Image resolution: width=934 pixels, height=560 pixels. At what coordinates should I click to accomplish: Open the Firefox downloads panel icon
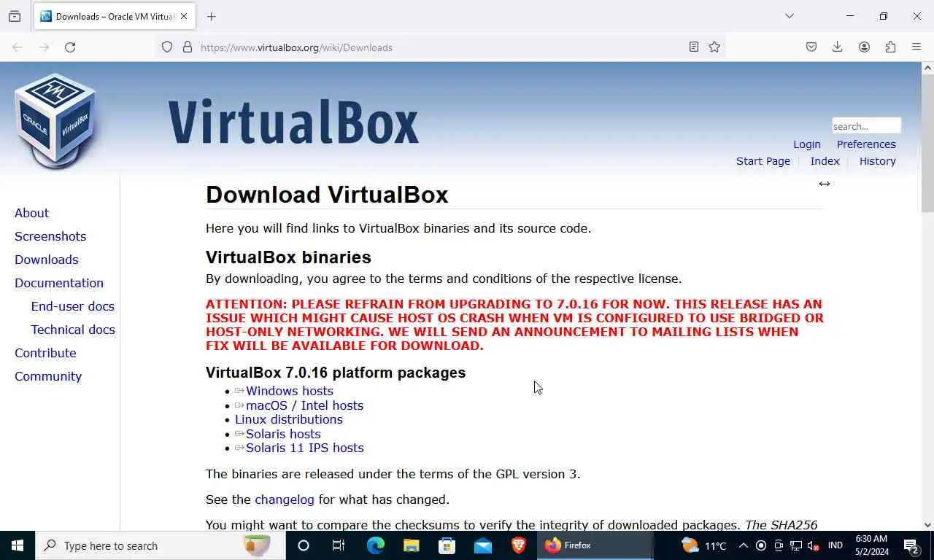837,47
